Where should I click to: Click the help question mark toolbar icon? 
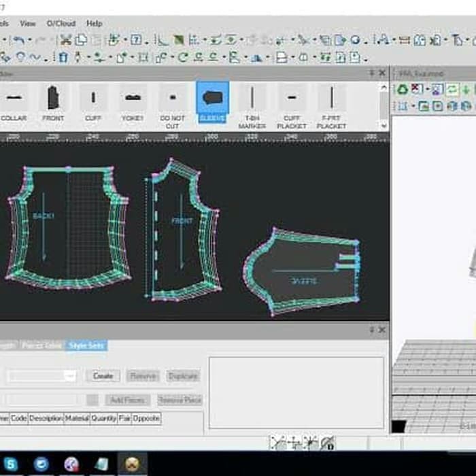point(136,40)
